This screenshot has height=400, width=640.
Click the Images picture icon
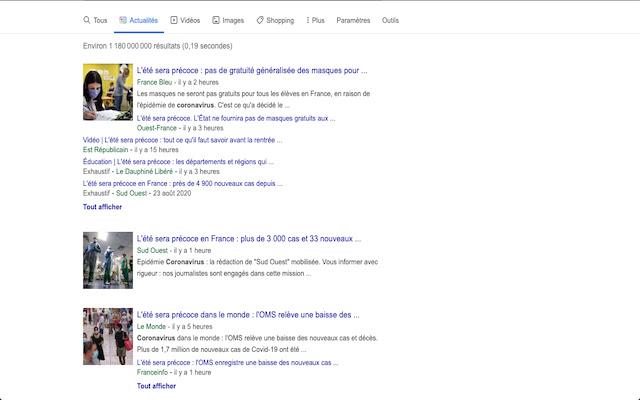click(x=216, y=20)
